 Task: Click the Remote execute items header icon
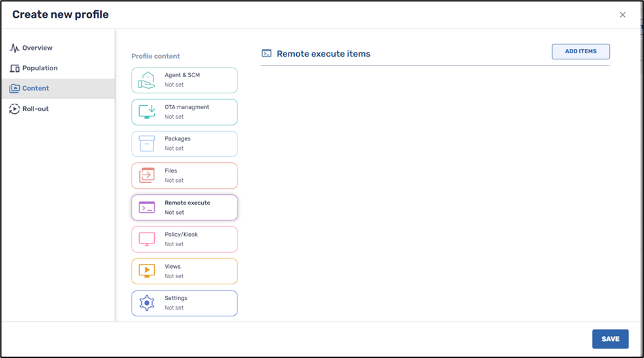click(267, 53)
